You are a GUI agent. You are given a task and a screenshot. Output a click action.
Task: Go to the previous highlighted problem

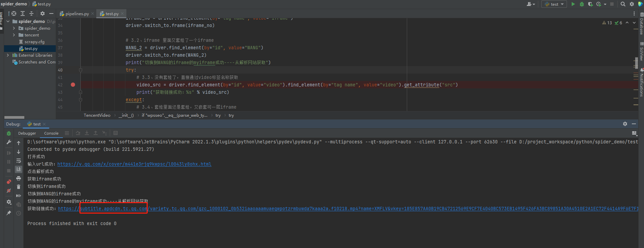(627, 23)
